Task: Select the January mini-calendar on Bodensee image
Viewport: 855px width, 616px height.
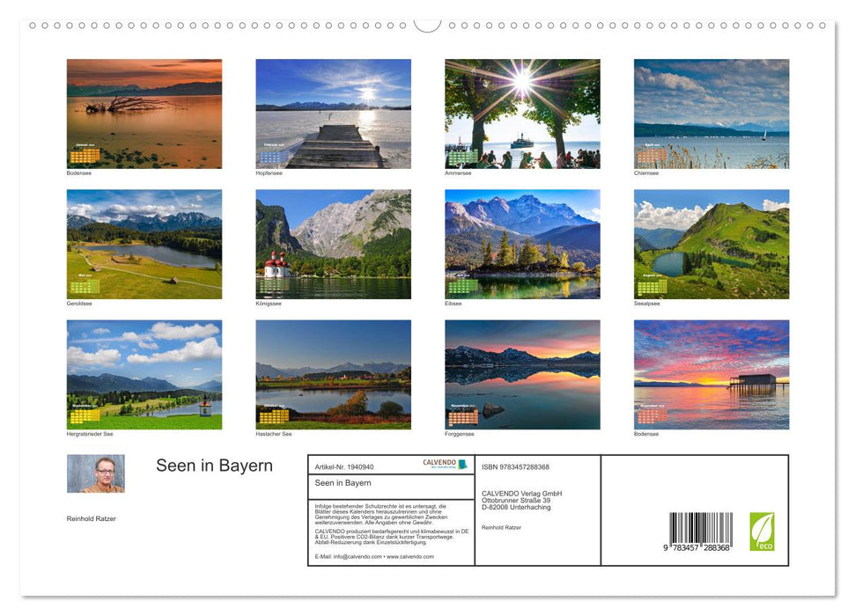Action: pyautogui.click(x=84, y=151)
